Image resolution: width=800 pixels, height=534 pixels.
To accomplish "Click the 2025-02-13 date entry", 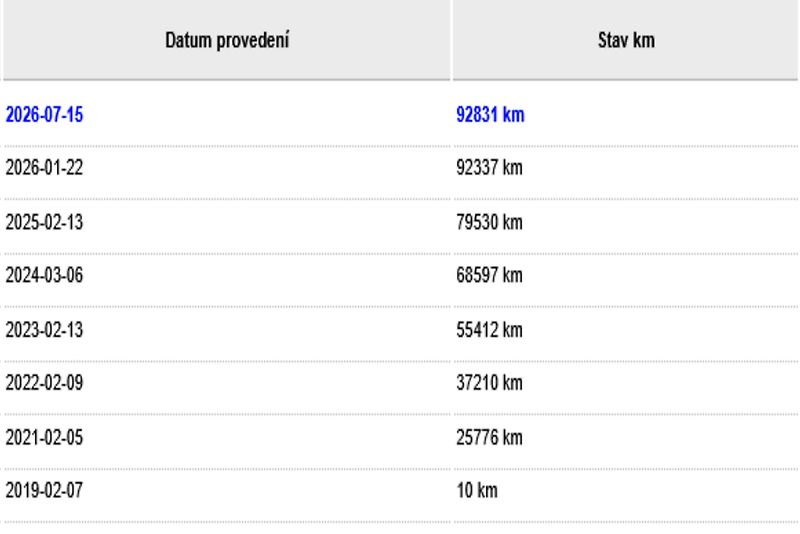I will pos(44,222).
